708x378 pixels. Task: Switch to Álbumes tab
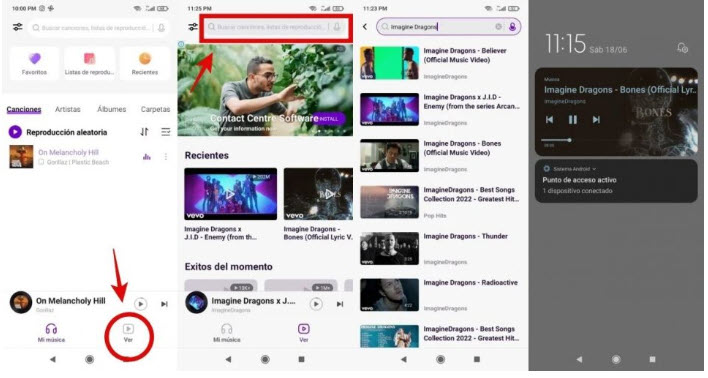112,109
